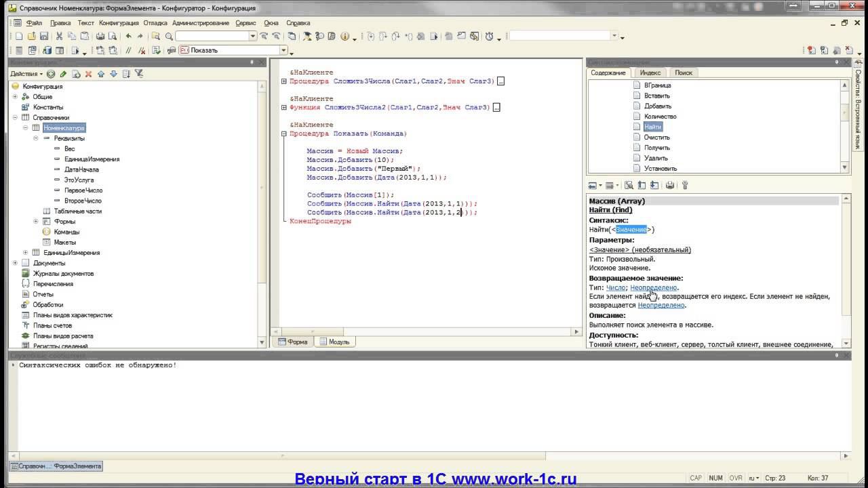The height and width of the screenshot is (488, 868).
Task: Click the Print toolbar icon in main toolbar
Action: tap(100, 37)
